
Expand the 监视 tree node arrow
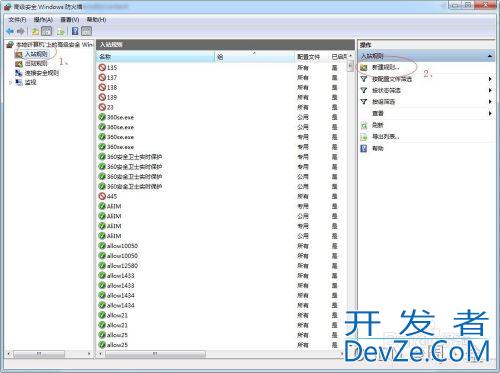tap(10, 82)
